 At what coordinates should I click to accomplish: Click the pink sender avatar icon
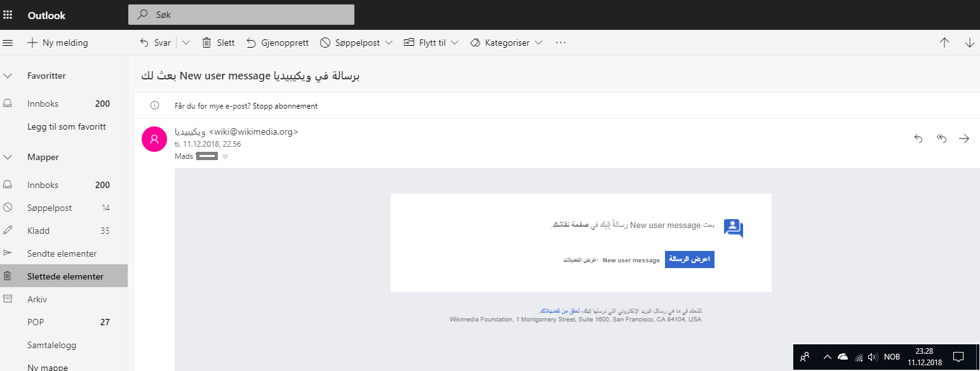coord(154,138)
